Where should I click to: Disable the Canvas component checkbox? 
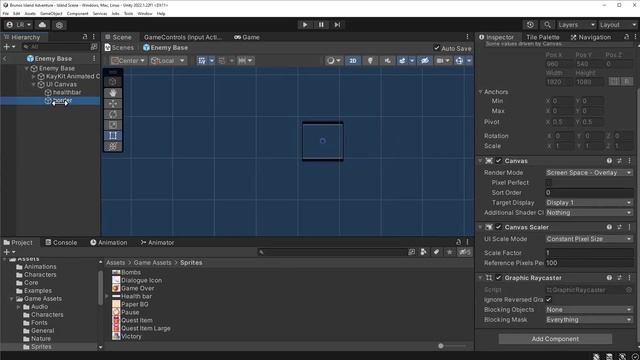498,161
